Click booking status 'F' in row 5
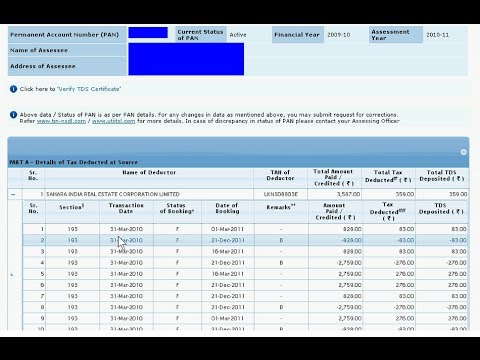 [177, 274]
